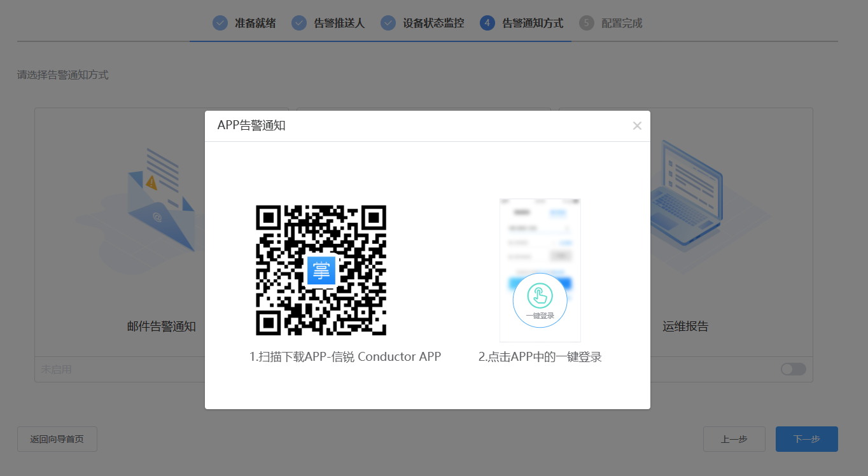The width and height of the screenshot is (868, 476).
Task: Click the phone screenshot preview image
Action: 540,270
